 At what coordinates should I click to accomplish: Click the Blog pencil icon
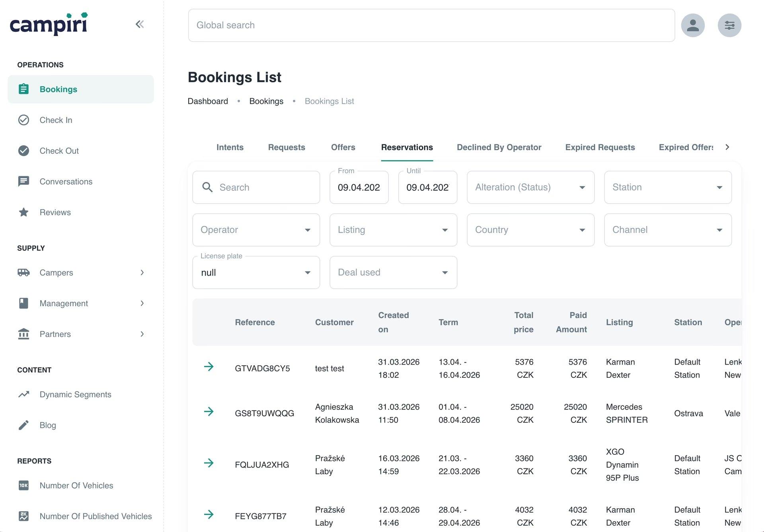24,425
